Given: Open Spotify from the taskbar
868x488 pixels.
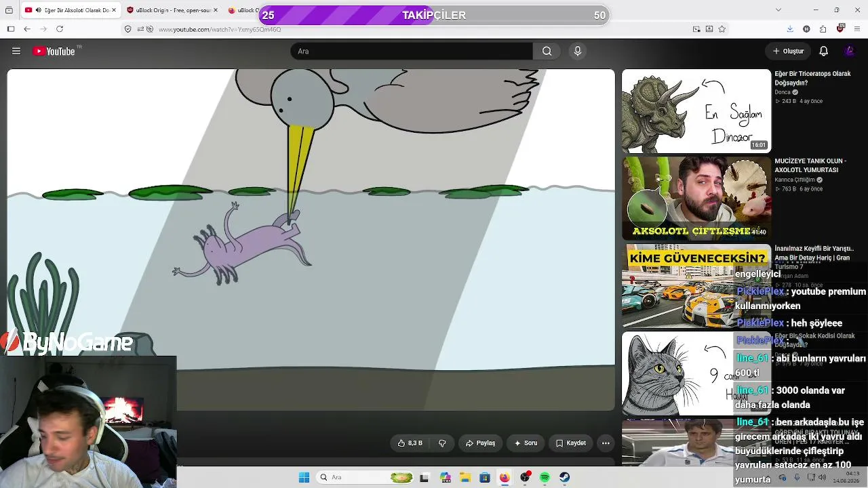Looking at the screenshot, I should [x=545, y=477].
